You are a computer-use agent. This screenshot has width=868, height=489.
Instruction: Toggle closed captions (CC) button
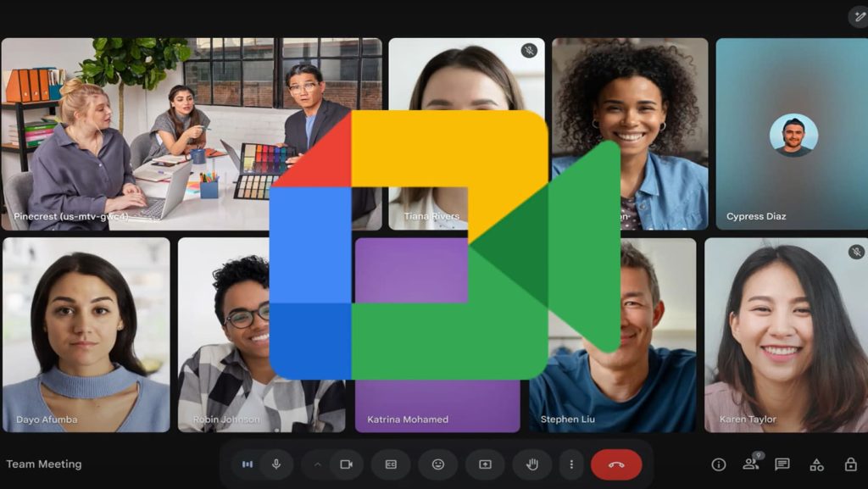tap(391, 464)
